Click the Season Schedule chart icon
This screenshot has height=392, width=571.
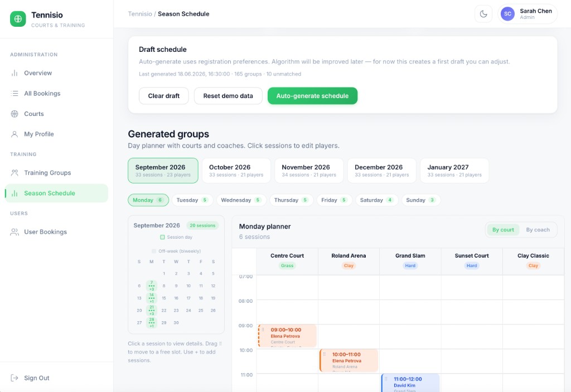tap(14, 193)
